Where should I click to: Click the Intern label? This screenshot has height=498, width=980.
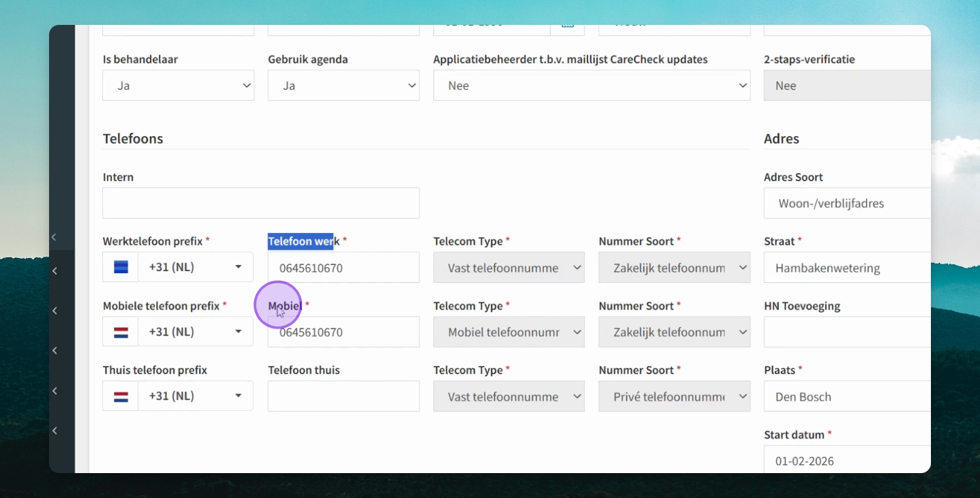pyautogui.click(x=118, y=177)
